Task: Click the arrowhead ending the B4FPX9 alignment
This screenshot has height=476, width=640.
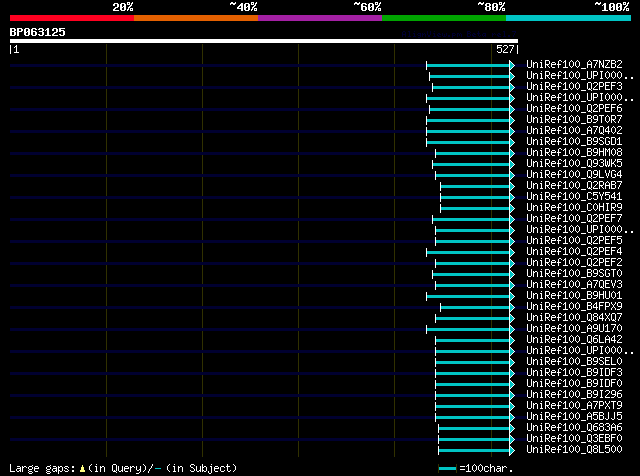Action: [512, 308]
